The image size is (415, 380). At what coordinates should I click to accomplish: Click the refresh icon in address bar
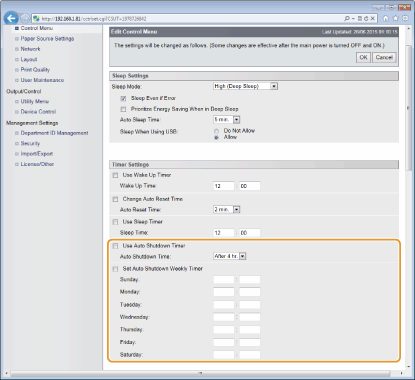point(366,19)
